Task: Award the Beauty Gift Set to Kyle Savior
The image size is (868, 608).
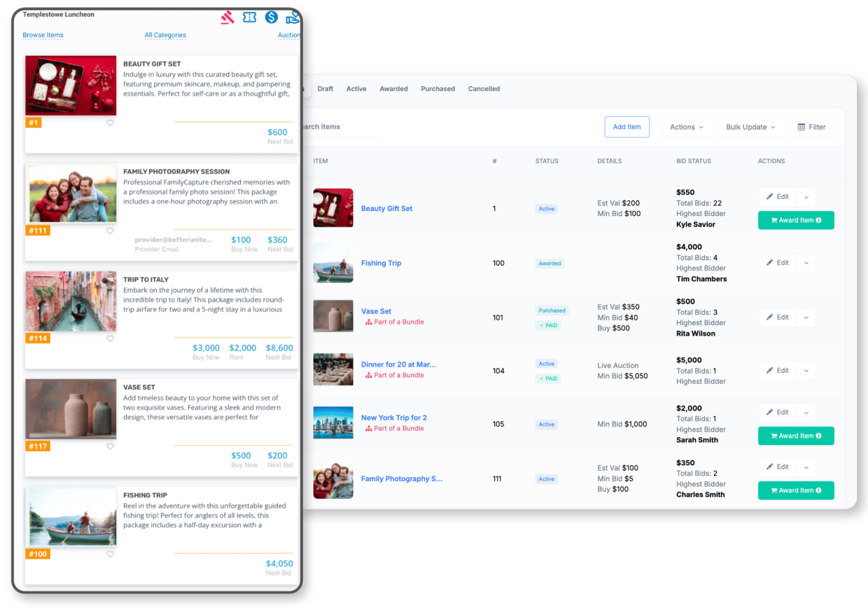Action: pyautogui.click(x=796, y=220)
